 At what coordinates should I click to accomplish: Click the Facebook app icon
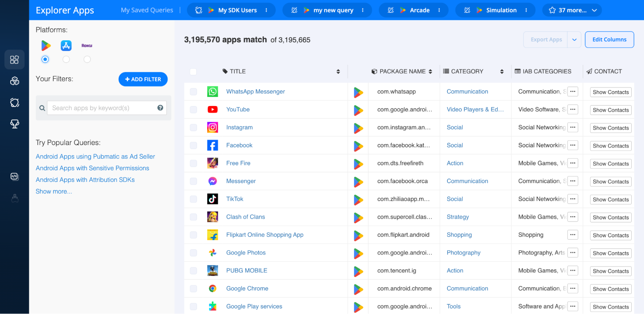coord(213,145)
